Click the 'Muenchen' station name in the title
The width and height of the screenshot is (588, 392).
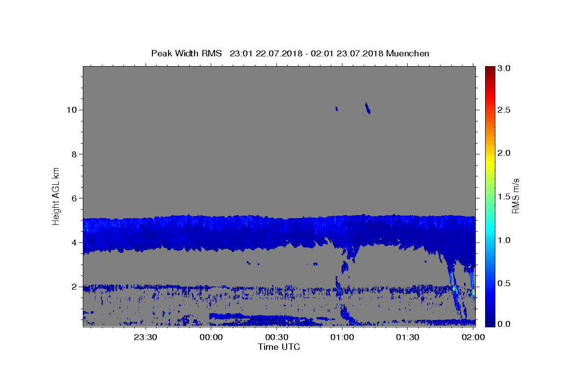click(x=408, y=53)
